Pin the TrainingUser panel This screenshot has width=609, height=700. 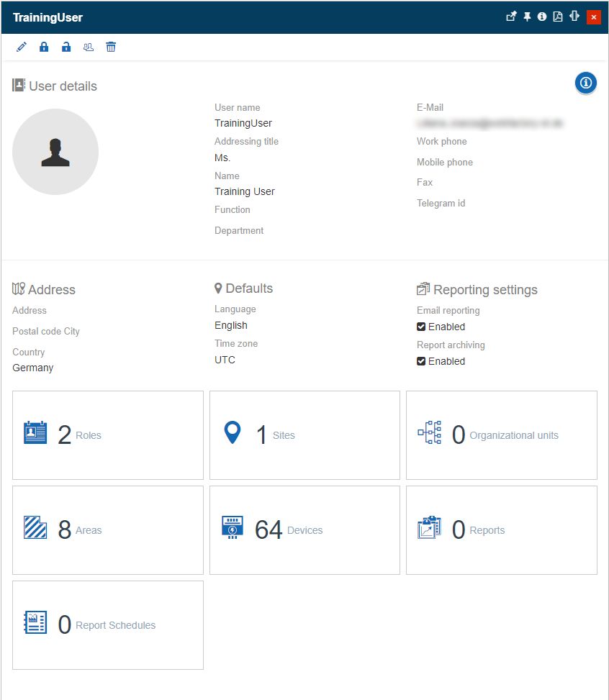(x=527, y=17)
